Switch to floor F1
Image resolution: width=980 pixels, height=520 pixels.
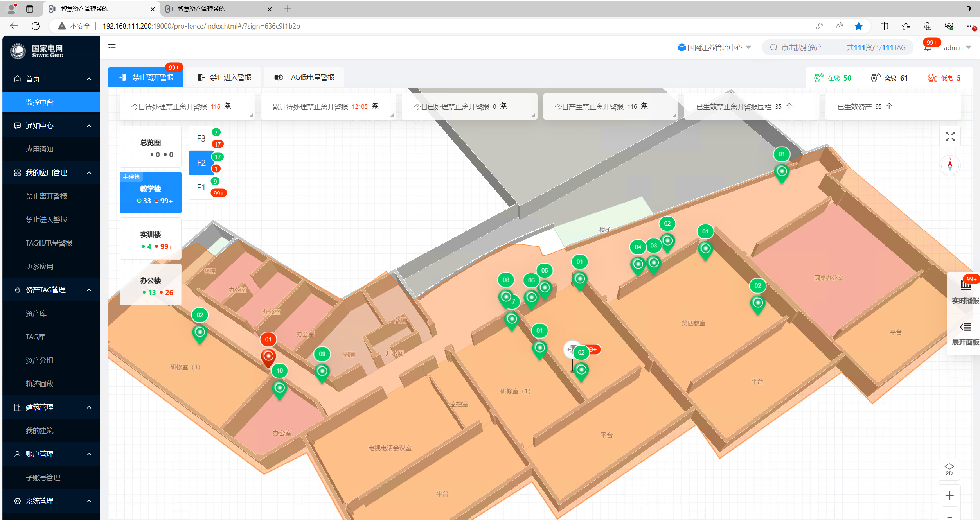[201, 187]
